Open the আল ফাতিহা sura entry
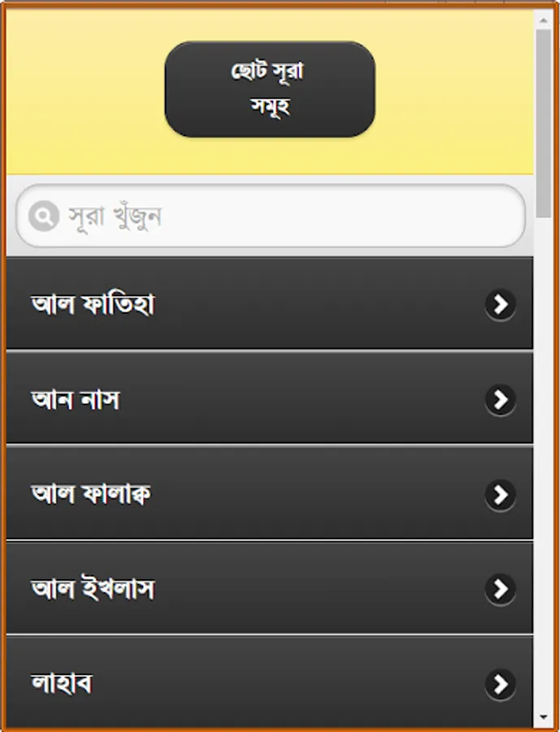 point(269,303)
